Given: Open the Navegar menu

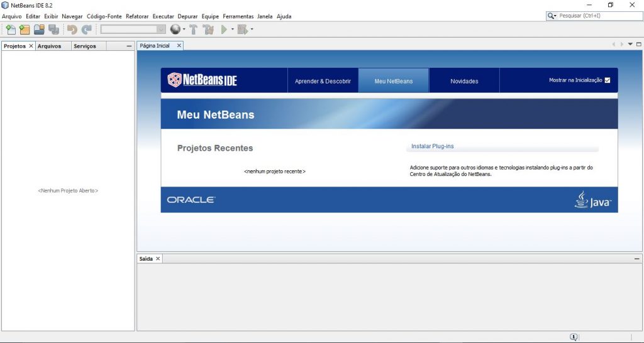Looking at the screenshot, I should click(x=72, y=16).
